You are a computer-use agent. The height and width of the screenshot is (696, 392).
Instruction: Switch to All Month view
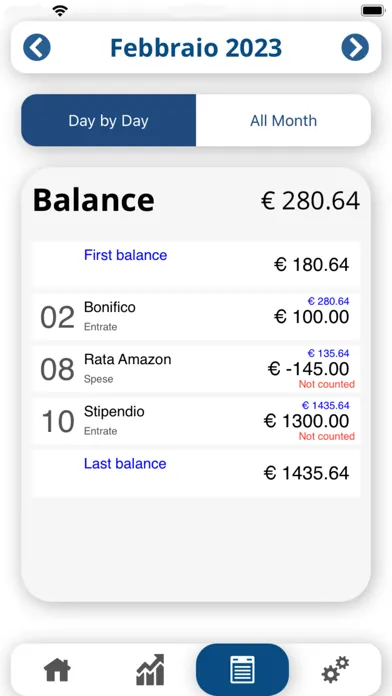(x=283, y=120)
